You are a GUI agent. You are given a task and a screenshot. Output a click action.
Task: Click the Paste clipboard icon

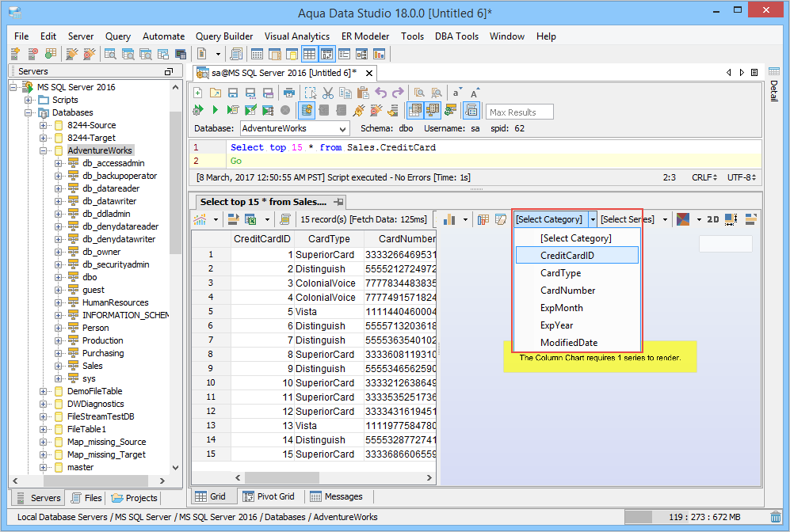tap(363, 93)
